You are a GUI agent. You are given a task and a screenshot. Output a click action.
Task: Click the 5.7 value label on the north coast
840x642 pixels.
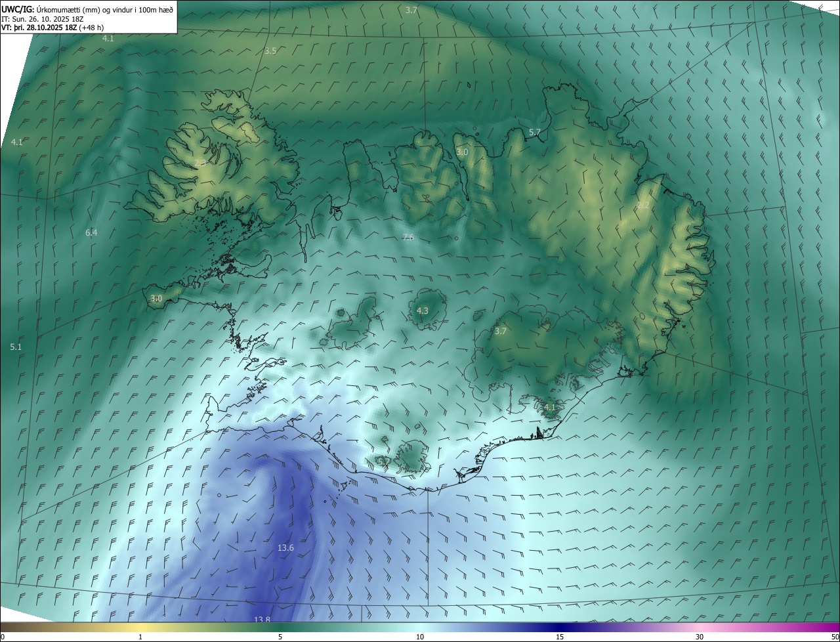[535, 132]
